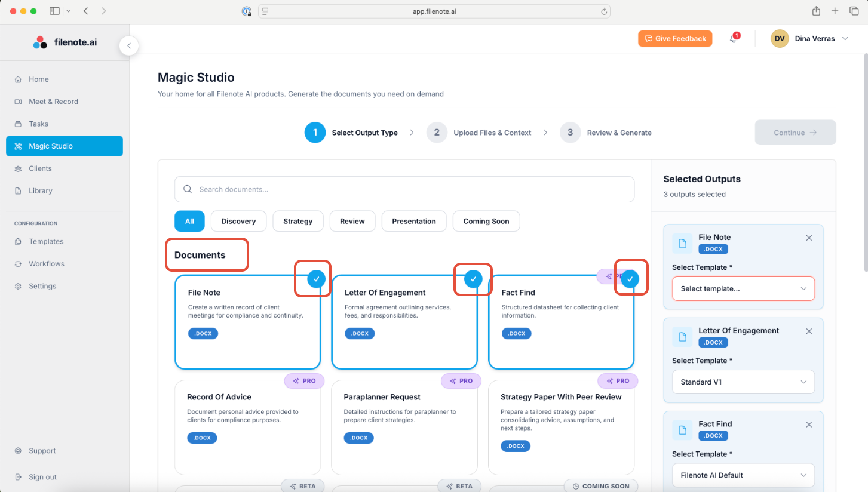This screenshot has height=492, width=868.
Task: Filter documents by the Discovery tab
Action: click(238, 221)
